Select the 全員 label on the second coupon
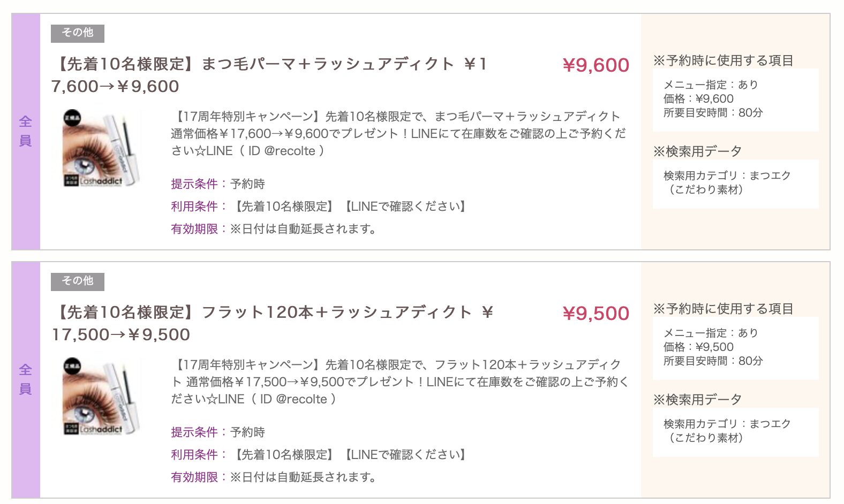844x504 pixels. pos(26,380)
